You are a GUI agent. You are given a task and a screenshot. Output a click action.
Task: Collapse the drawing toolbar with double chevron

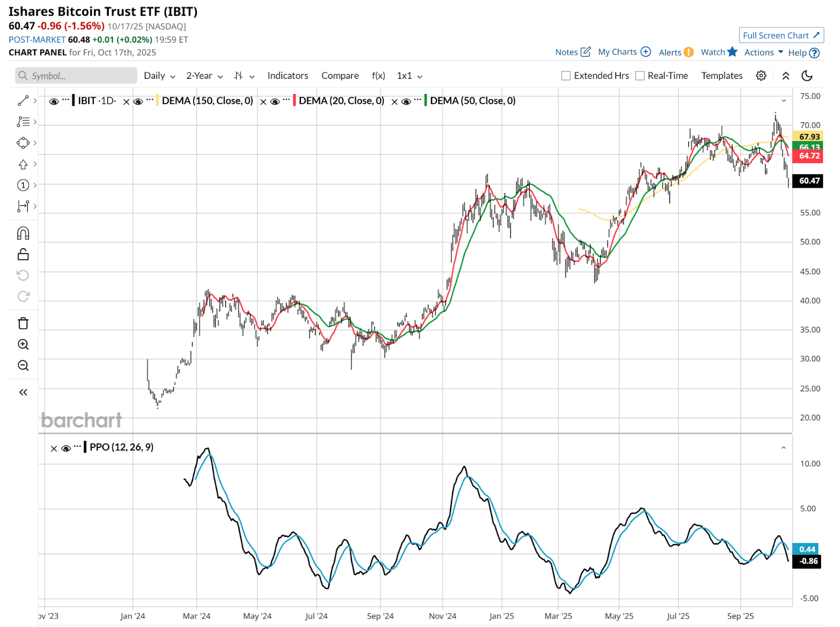point(23,392)
